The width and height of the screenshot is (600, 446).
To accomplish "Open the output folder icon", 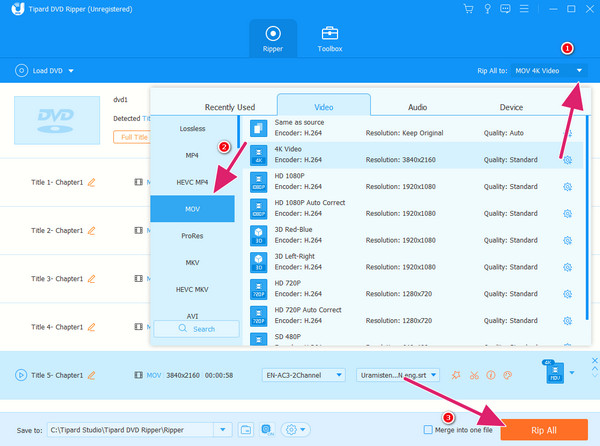I will tap(246, 430).
